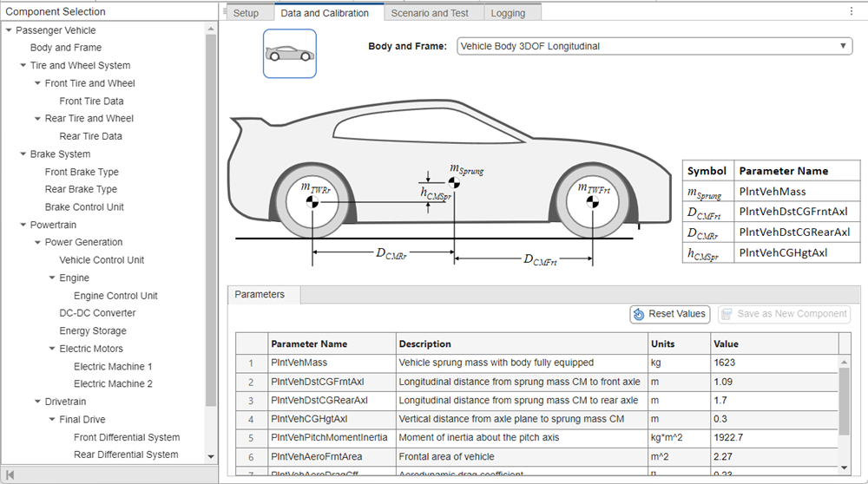Image resolution: width=868 pixels, height=484 pixels.
Task: Collapse the Passenger Vehicle tree node
Action: click(x=9, y=30)
